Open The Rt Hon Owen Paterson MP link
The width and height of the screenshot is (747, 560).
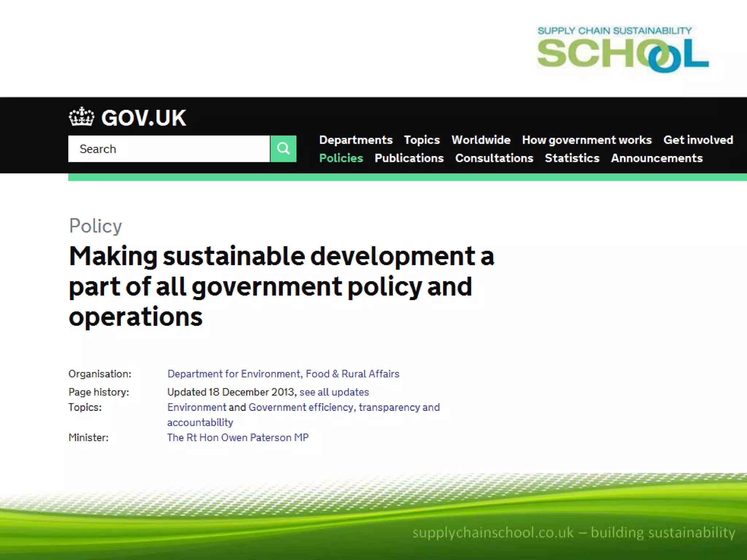tap(238, 437)
